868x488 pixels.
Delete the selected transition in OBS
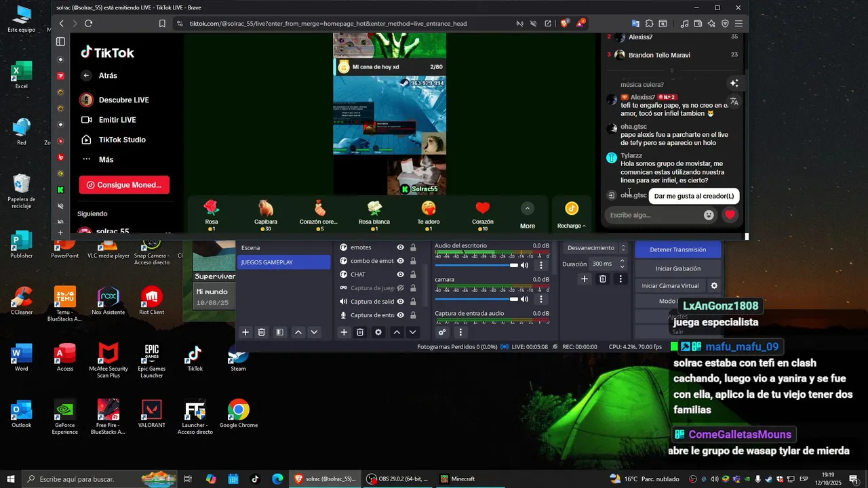pos(603,279)
